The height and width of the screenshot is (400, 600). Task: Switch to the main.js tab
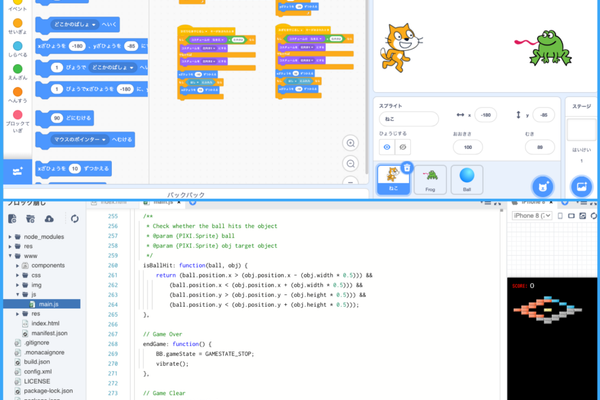click(162, 202)
